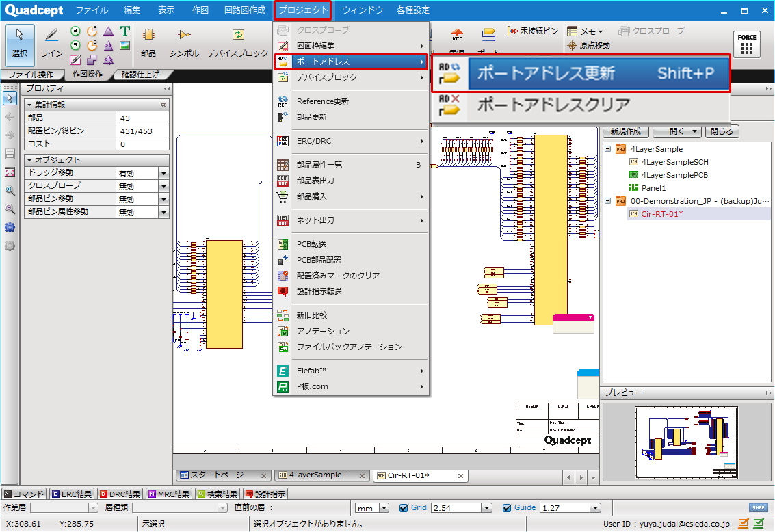This screenshot has width=775, height=532.
Task: Show the コマンド panel
Action: (x=24, y=494)
